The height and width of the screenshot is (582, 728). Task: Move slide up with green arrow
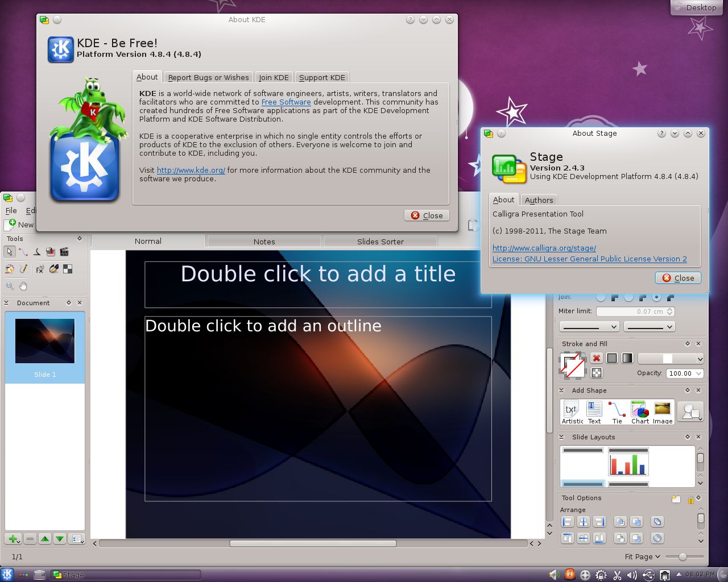click(x=45, y=539)
